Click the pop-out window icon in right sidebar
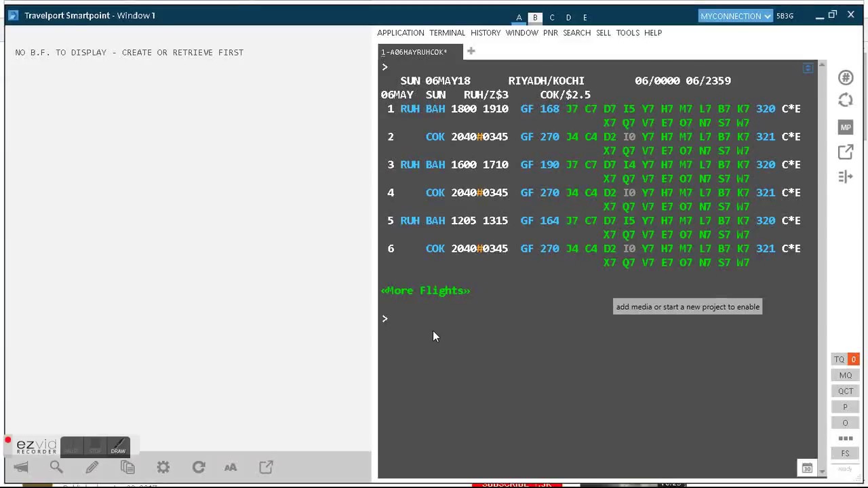This screenshot has width=868, height=488. click(x=845, y=152)
